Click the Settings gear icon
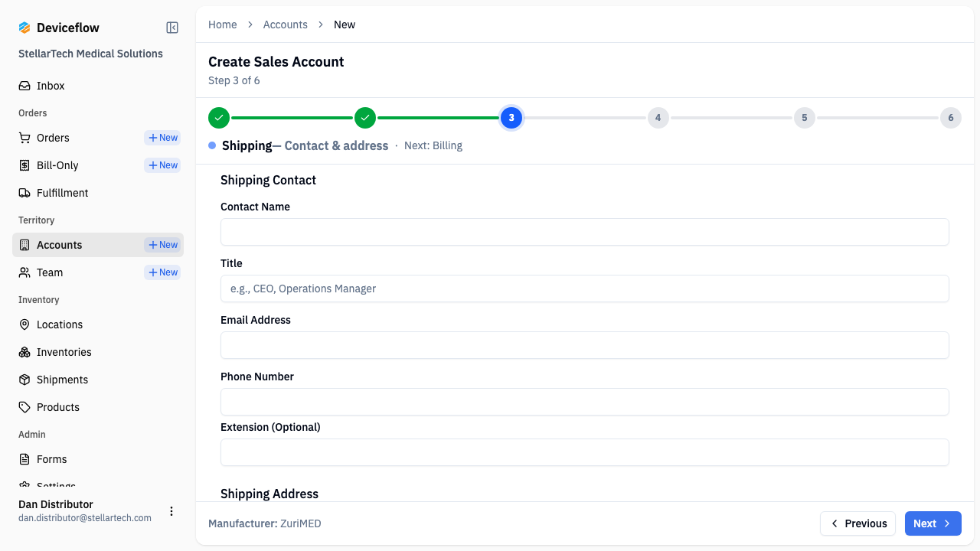This screenshot has height=551, width=980. 24,485
